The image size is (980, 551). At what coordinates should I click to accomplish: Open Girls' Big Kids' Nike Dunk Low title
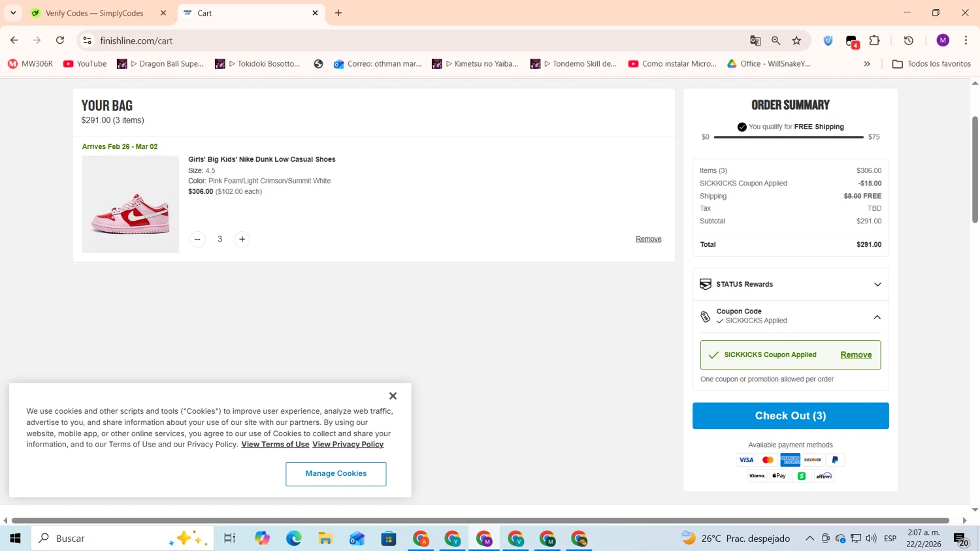coord(261,159)
